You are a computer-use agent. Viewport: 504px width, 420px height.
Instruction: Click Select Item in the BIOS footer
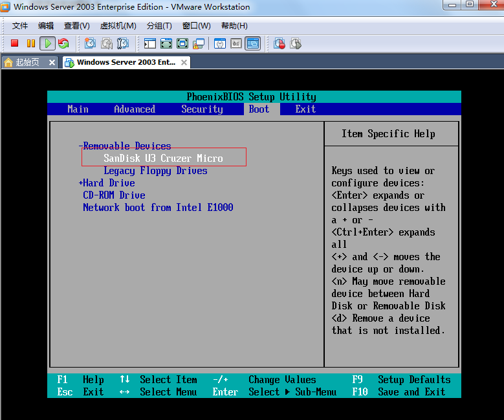[x=168, y=380]
